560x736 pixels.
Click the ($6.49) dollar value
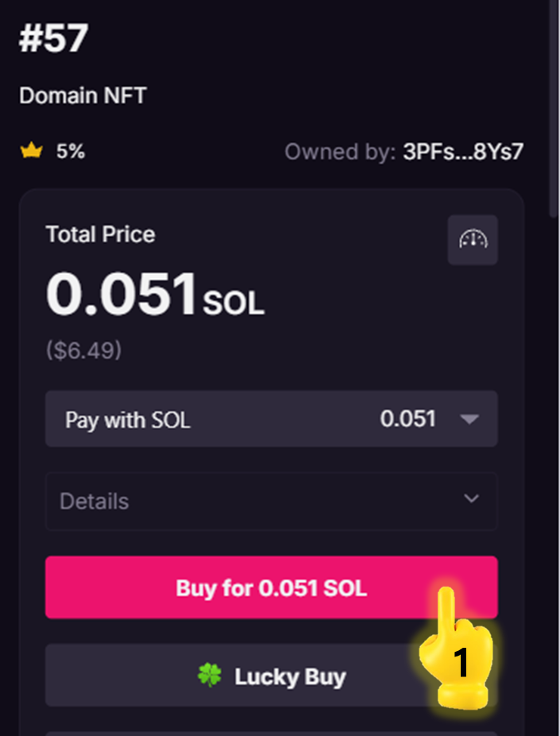click(83, 351)
